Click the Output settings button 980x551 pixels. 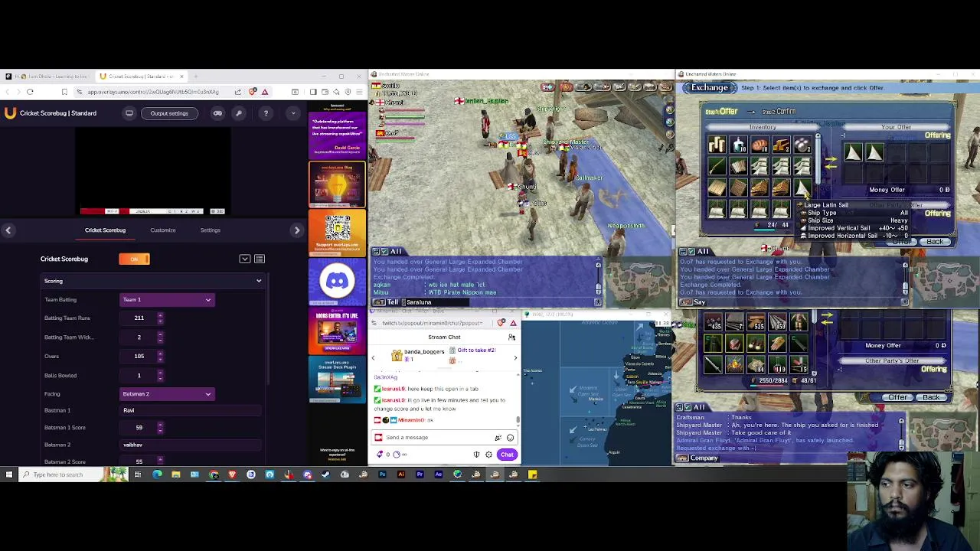[x=169, y=113]
